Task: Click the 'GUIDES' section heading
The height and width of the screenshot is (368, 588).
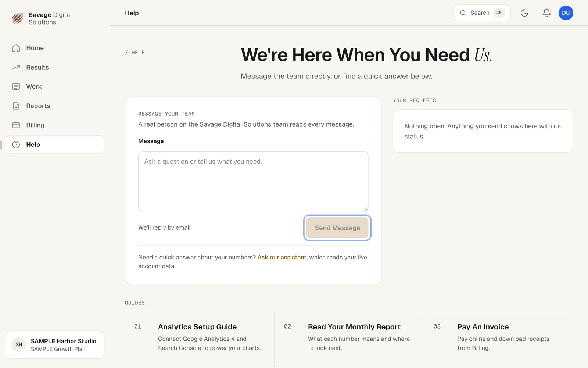Action: (x=135, y=303)
